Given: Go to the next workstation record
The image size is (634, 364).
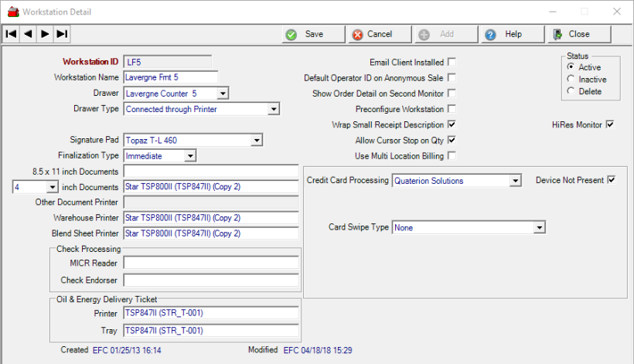Looking at the screenshot, I should click(x=45, y=34).
